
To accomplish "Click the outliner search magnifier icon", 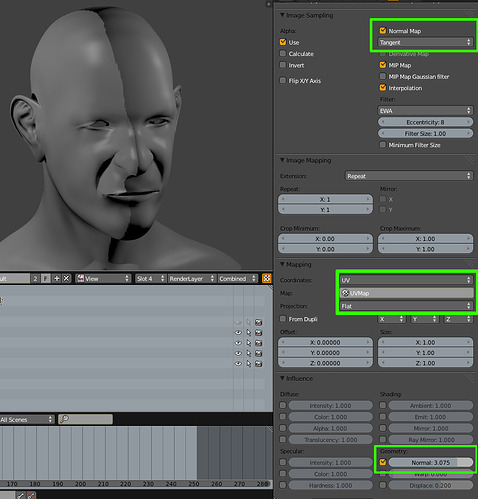I will [x=64, y=419].
